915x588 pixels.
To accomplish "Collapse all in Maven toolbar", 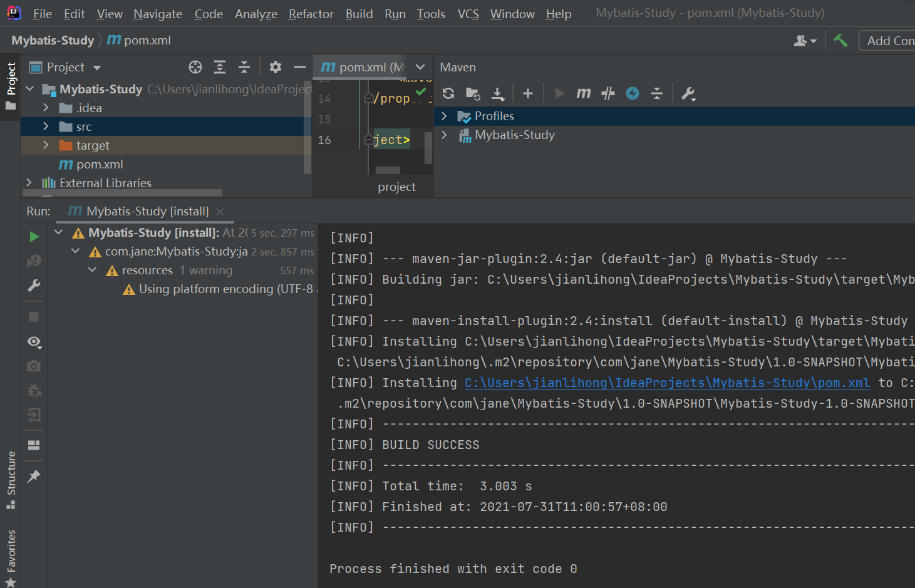I will click(657, 93).
